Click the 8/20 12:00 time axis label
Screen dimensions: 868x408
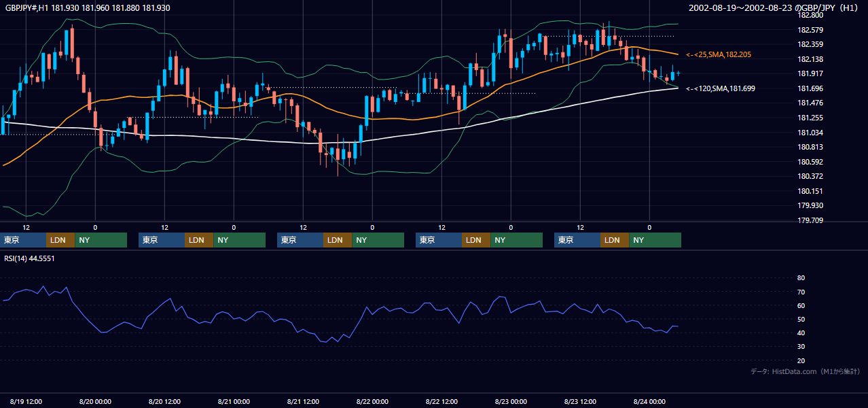pos(165,401)
